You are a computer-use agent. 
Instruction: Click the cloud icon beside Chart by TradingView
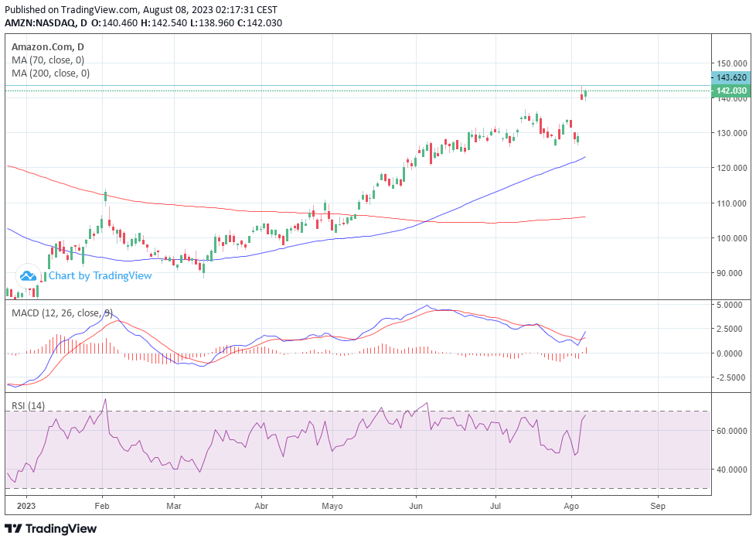tap(29, 275)
